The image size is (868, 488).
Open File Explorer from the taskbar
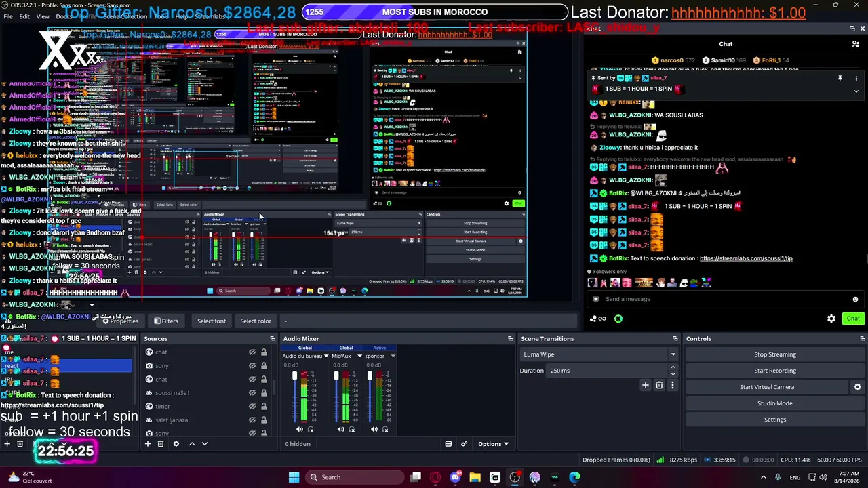(475, 477)
